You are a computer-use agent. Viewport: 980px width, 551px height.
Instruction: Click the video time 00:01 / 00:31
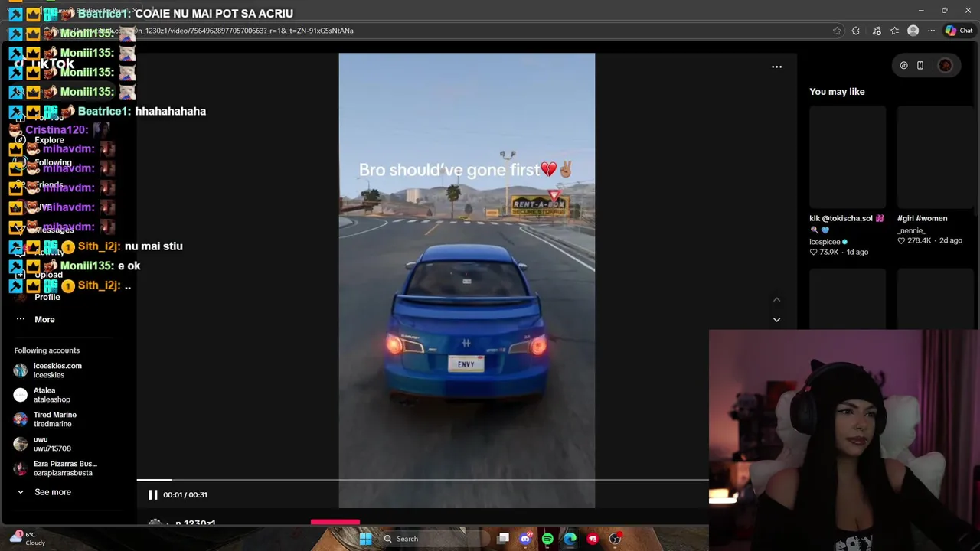click(x=185, y=495)
